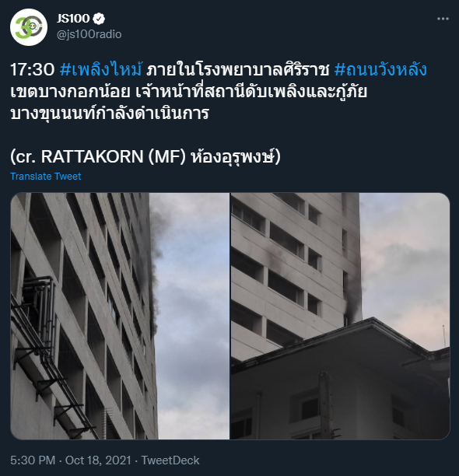
Task: Click the 17:30 time in tweet text
Action: click(x=33, y=69)
